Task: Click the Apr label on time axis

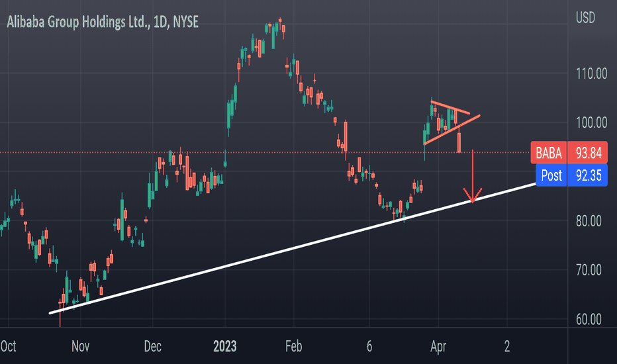Action: (x=438, y=347)
